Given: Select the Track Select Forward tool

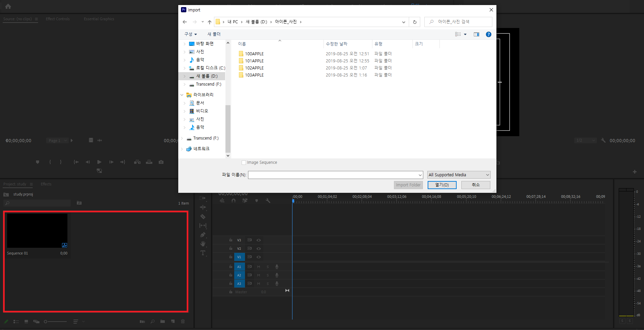Looking at the screenshot, I should 203,198.
